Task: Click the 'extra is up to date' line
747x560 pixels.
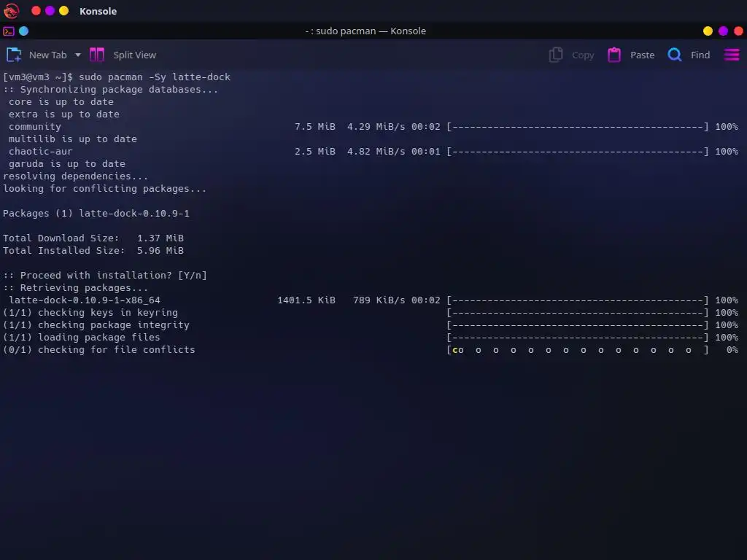Action: tap(64, 114)
